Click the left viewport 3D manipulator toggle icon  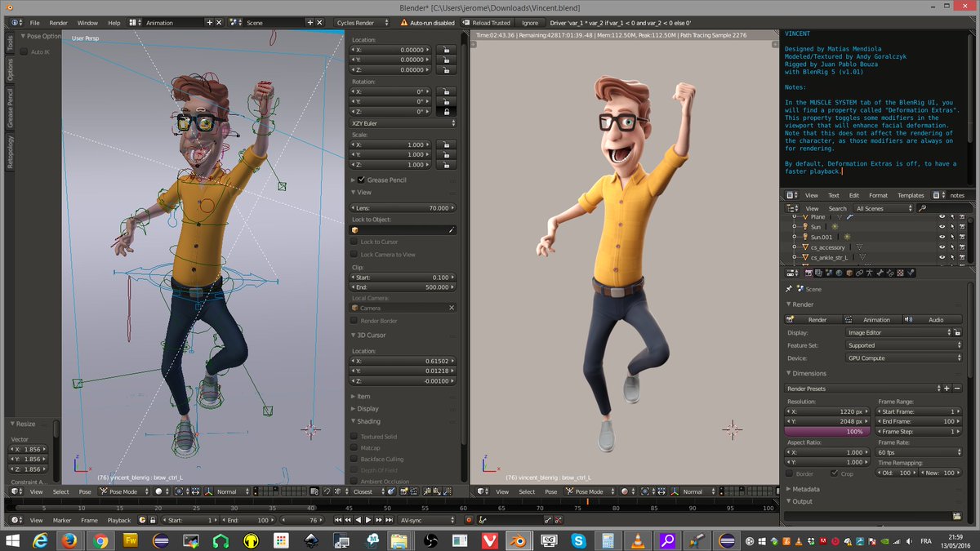point(208,491)
